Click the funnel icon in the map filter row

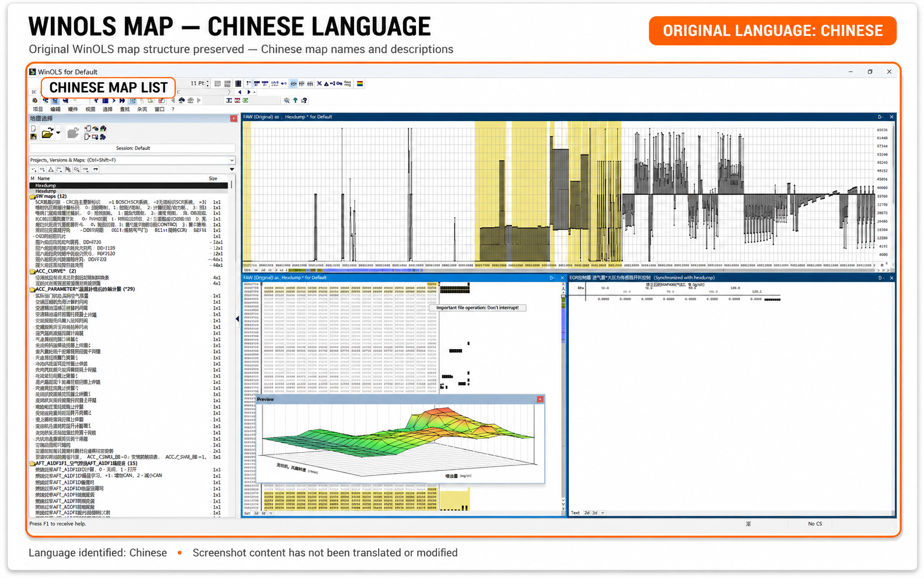(95, 170)
